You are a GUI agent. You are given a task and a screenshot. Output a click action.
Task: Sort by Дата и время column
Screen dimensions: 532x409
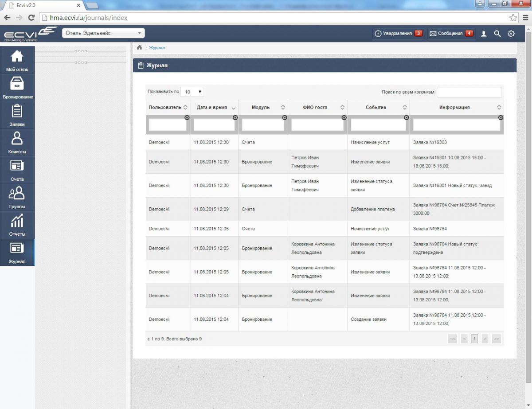[214, 107]
